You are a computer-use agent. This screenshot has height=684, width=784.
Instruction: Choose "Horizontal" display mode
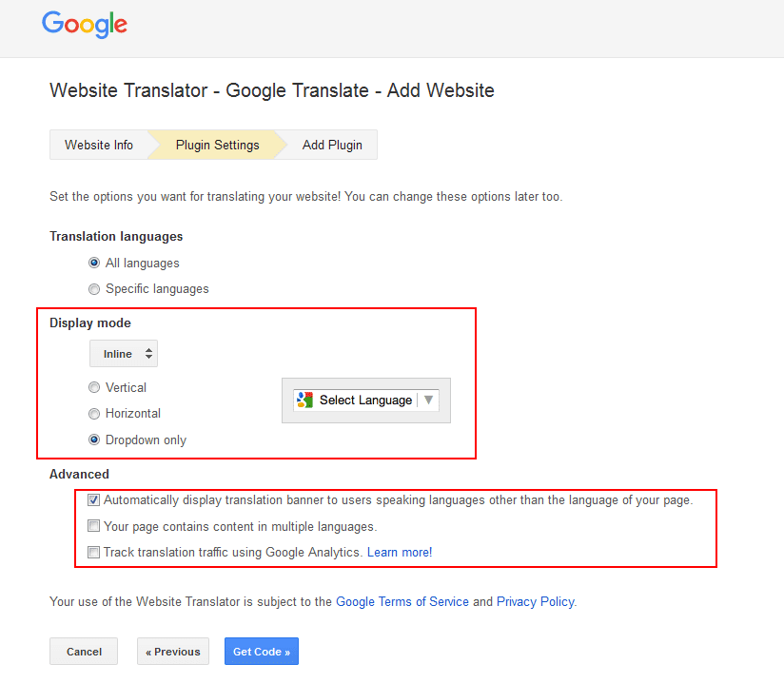click(x=94, y=414)
